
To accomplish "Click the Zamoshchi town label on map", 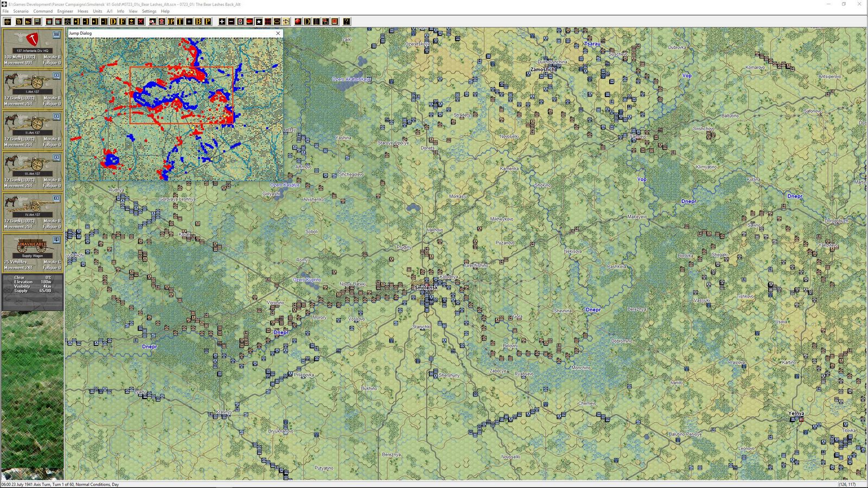I will pyautogui.click(x=543, y=69).
